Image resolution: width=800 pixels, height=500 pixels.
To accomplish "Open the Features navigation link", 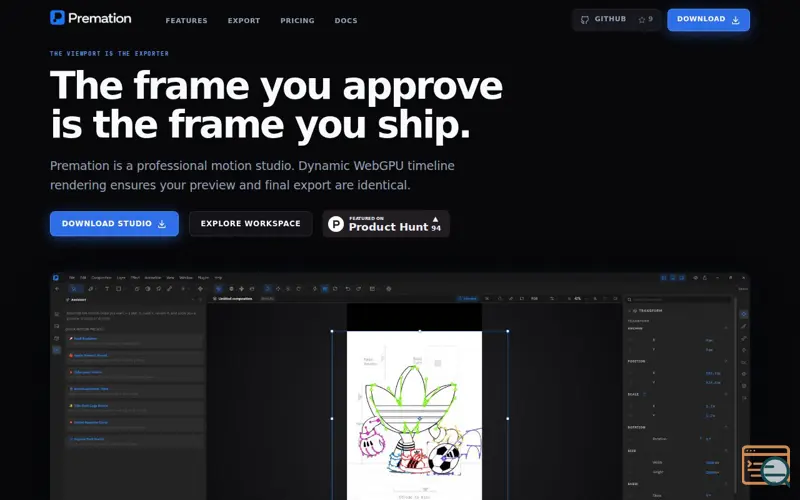I will [x=186, y=21].
